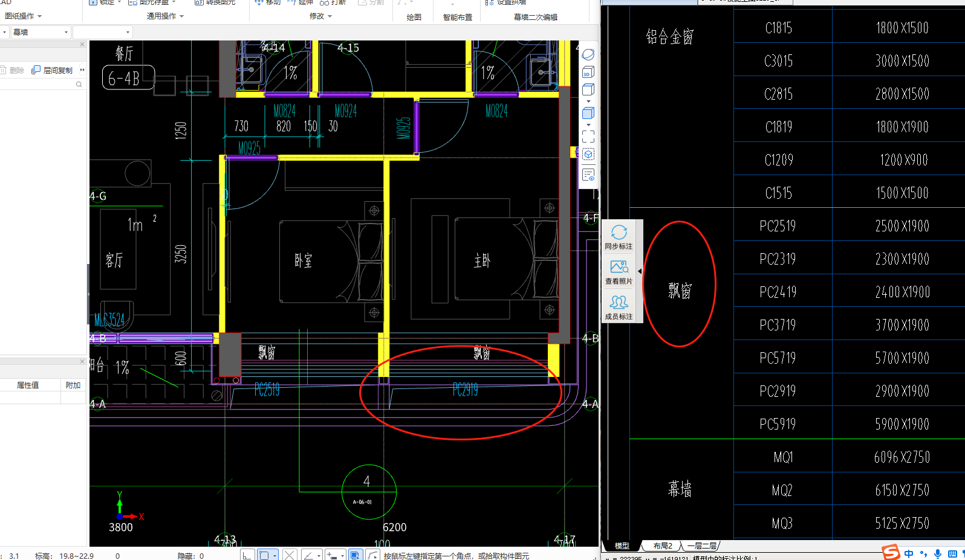Click the 层间复制 button

tap(52, 70)
